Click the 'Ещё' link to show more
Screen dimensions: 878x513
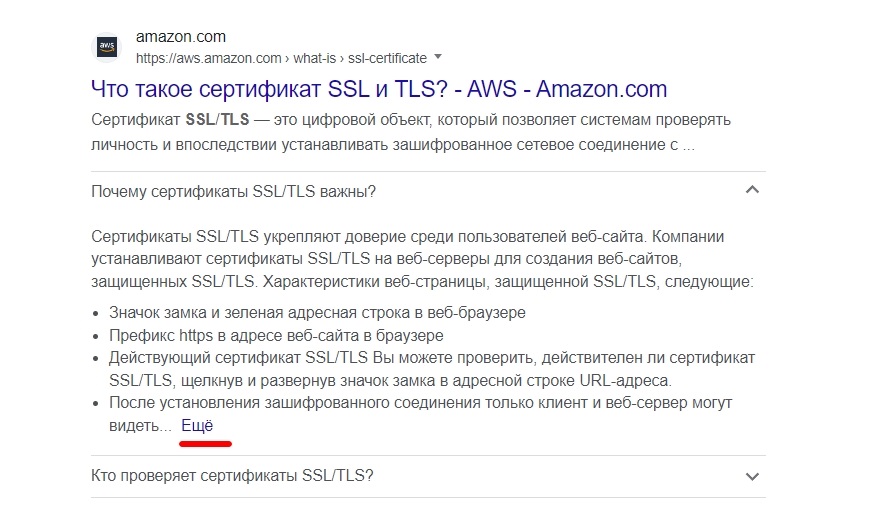coord(197,425)
